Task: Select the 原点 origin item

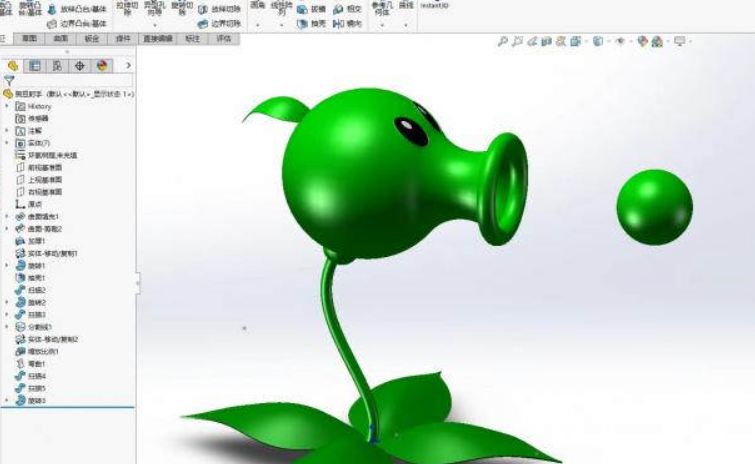Action: click(x=29, y=205)
